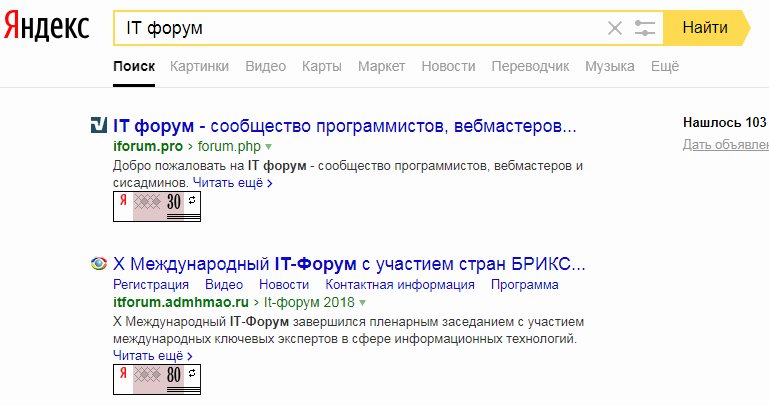Open advanced search filter settings icon
The height and width of the screenshot is (406, 769).
point(644,28)
